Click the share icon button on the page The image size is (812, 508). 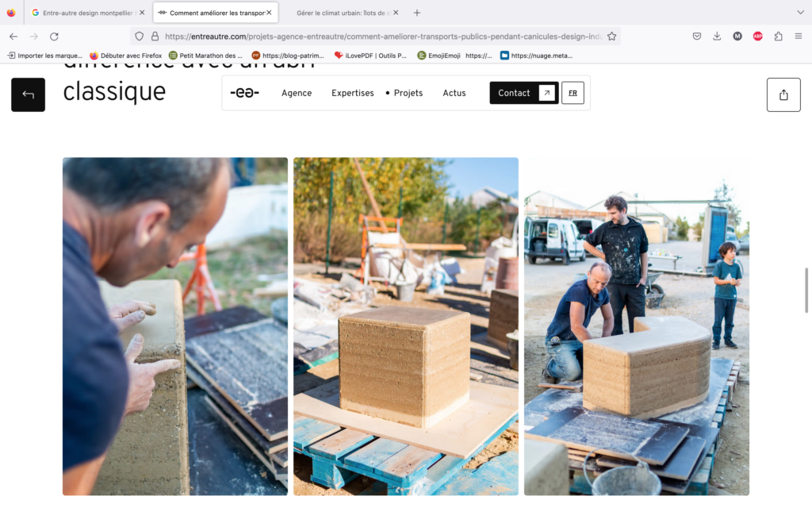tap(783, 94)
